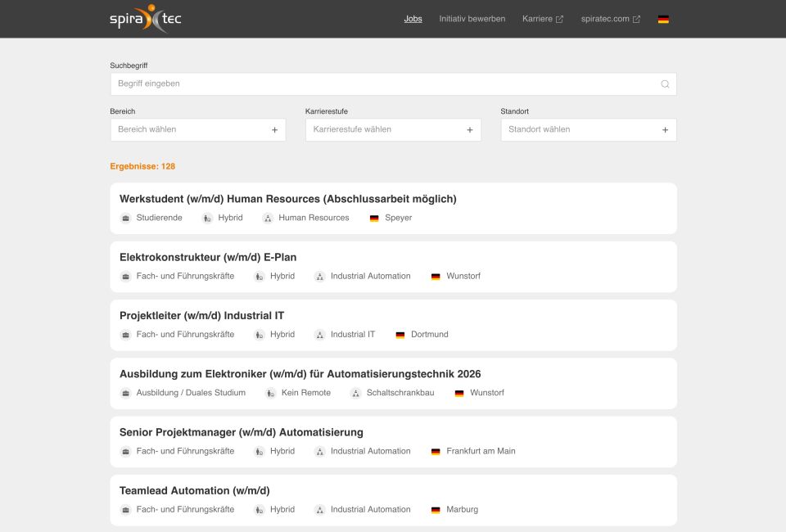
Task: Click the Human Resources department label
Action: [314, 218]
